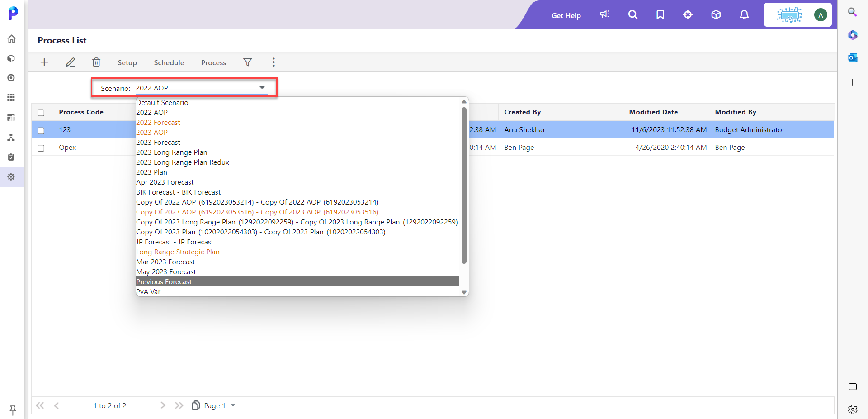Click the browser sidebar plus icon
This screenshot has width=868, height=419.
tap(853, 82)
